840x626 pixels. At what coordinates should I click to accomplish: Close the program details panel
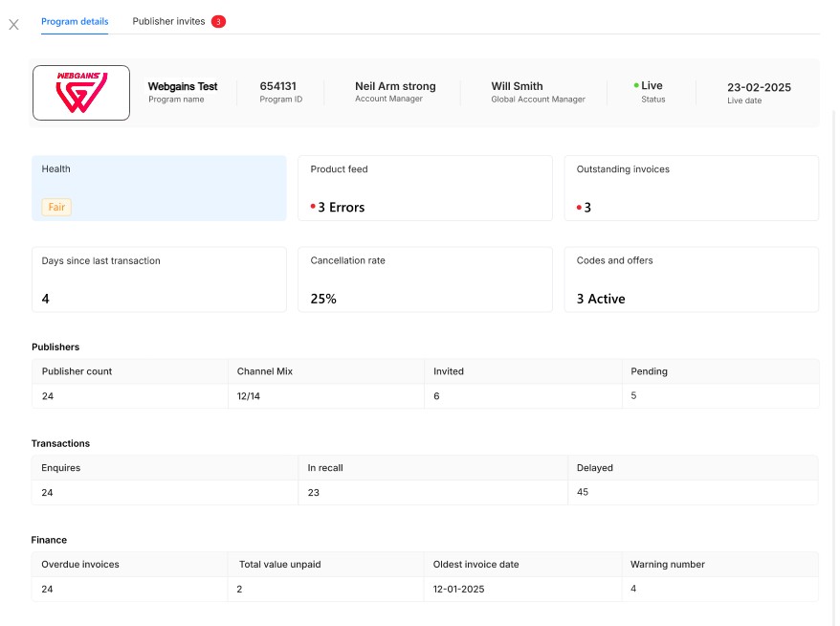13,25
